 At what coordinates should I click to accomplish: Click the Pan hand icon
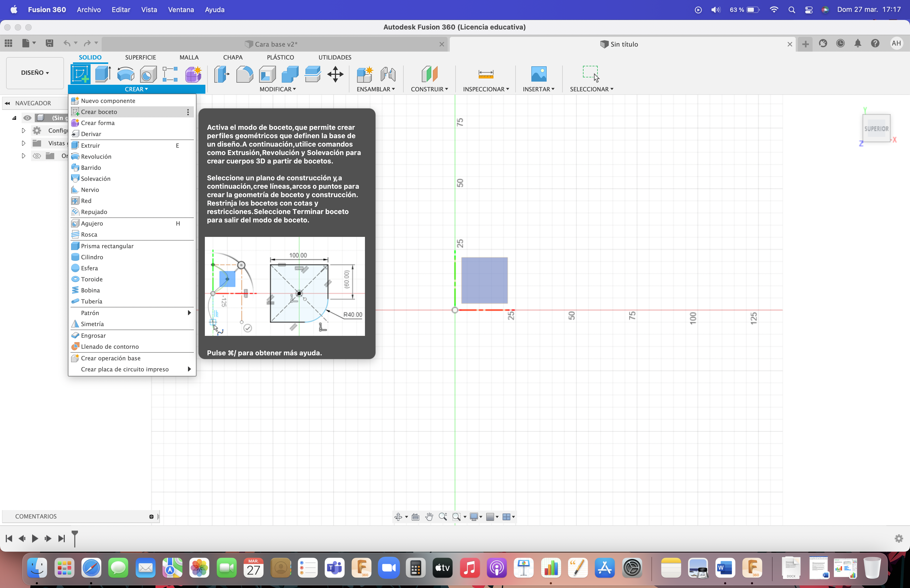click(429, 517)
